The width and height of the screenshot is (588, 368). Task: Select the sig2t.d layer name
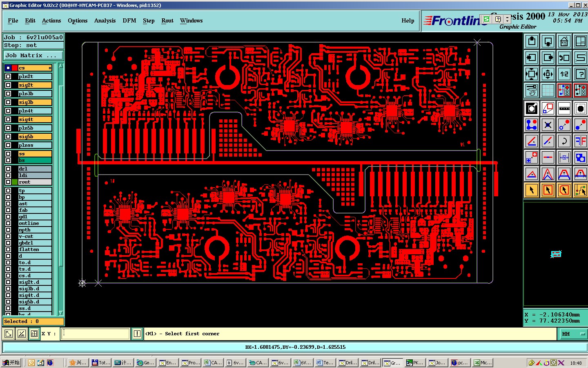tap(35, 282)
